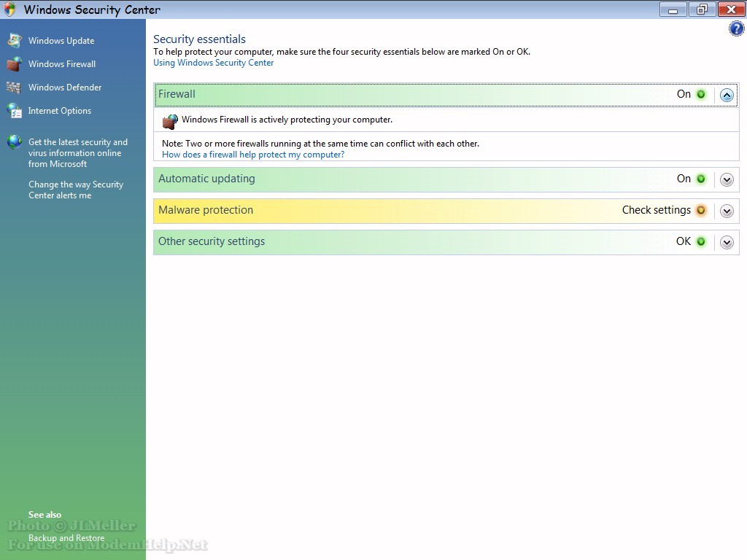This screenshot has height=560, width=747.
Task: Click the Windows Defender sidebar icon
Action: [14, 87]
